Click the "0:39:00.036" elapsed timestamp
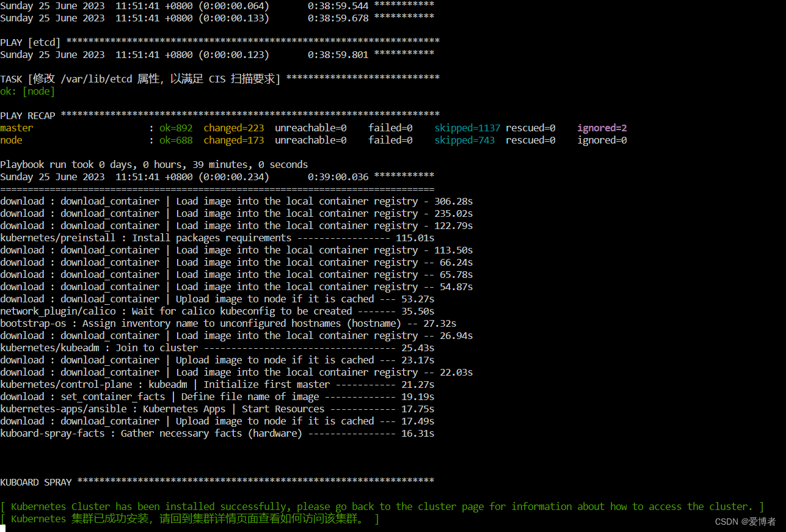Viewport: 786px width, 532px height. click(x=338, y=177)
